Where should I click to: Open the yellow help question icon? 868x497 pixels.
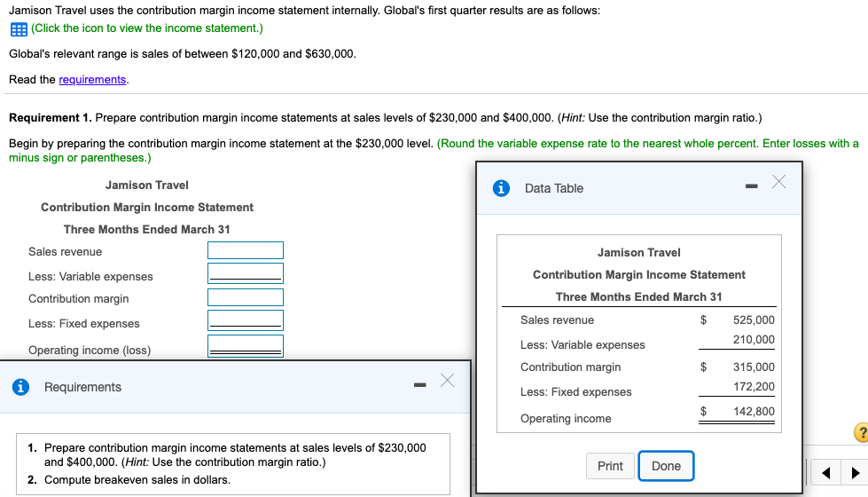point(862,432)
